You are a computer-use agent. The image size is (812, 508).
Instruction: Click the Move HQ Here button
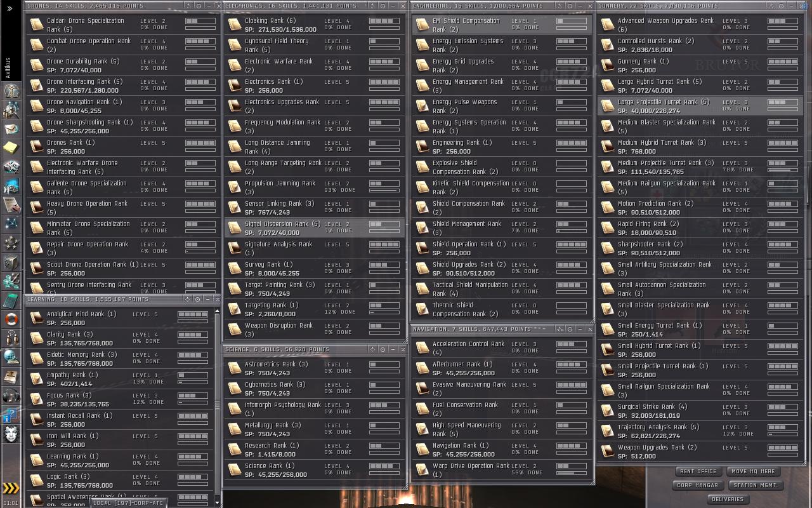[753, 471]
